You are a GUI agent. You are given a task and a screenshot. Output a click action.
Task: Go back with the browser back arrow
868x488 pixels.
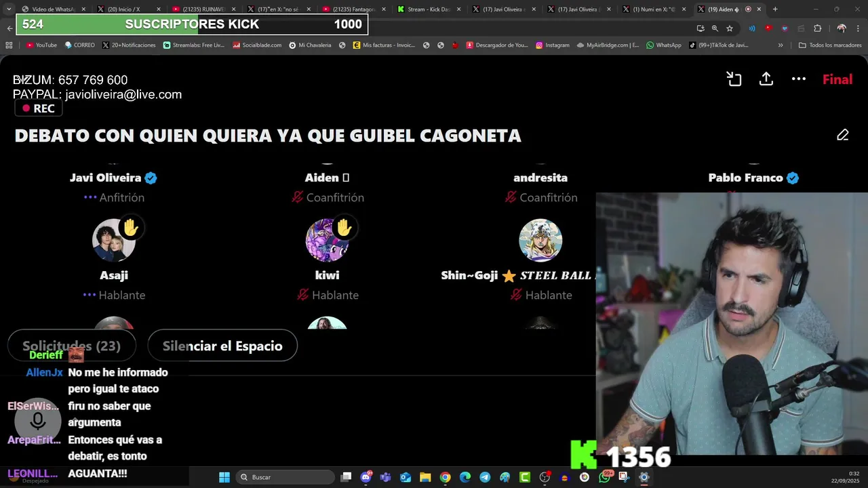(9, 28)
